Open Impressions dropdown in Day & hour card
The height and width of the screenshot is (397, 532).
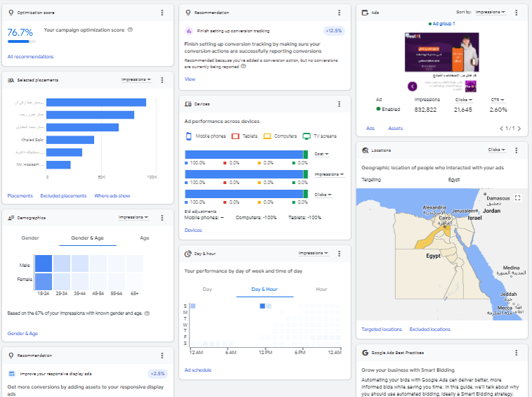click(314, 253)
